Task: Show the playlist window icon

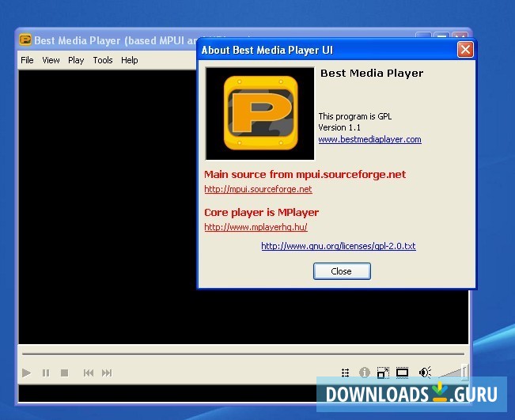Action: 345,373
